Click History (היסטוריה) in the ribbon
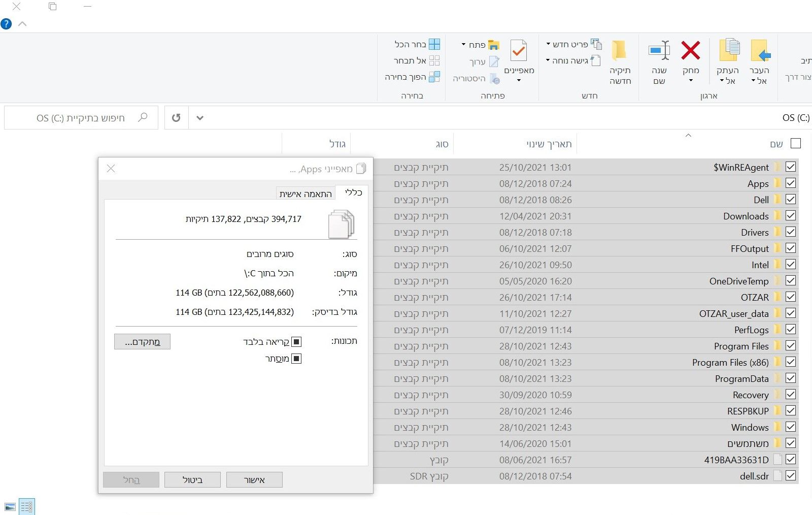812x515 pixels. (x=476, y=79)
